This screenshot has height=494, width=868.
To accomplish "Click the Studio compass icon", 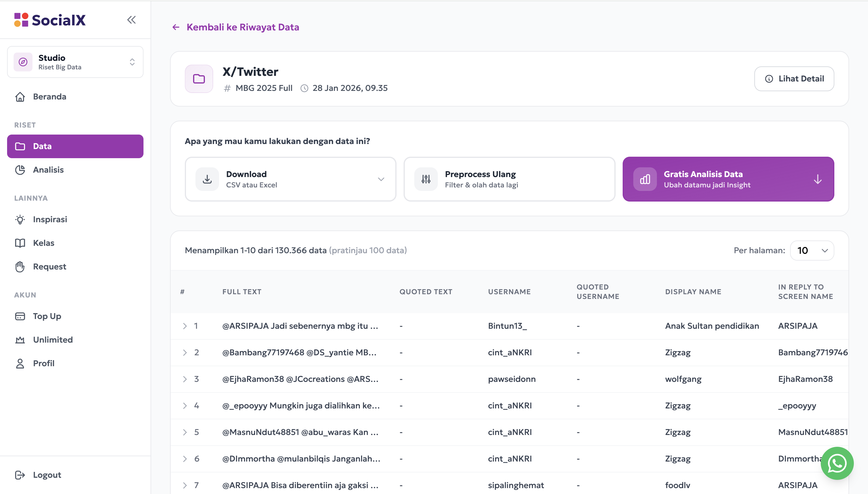I will pyautogui.click(x=23, y=62).
